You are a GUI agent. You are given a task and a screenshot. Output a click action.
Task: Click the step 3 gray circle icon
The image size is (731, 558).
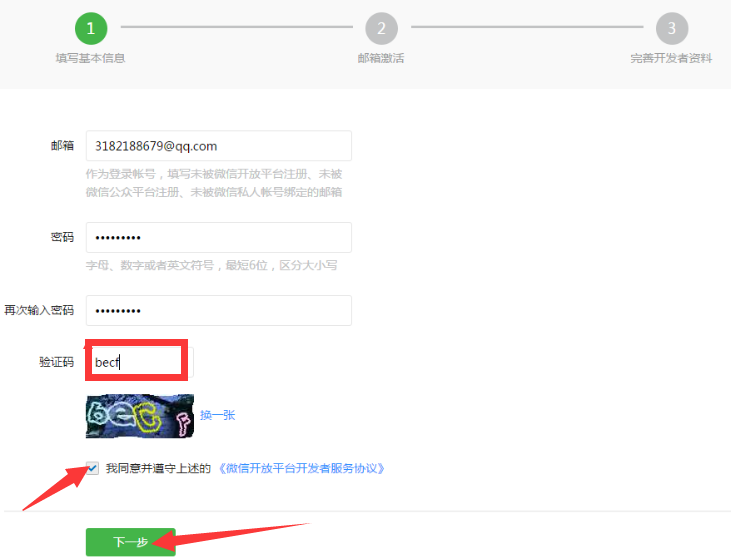pyautogui.click(x=672, y=28)
